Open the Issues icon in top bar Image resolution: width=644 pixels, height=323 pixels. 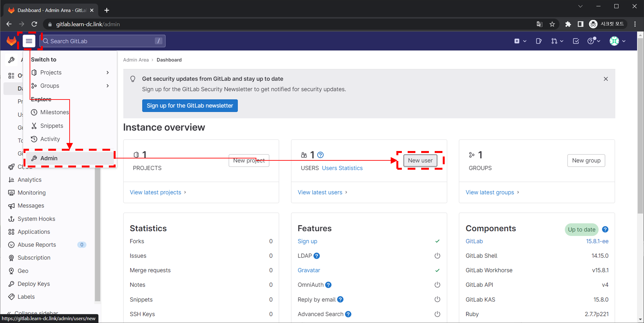click(539, 41)
